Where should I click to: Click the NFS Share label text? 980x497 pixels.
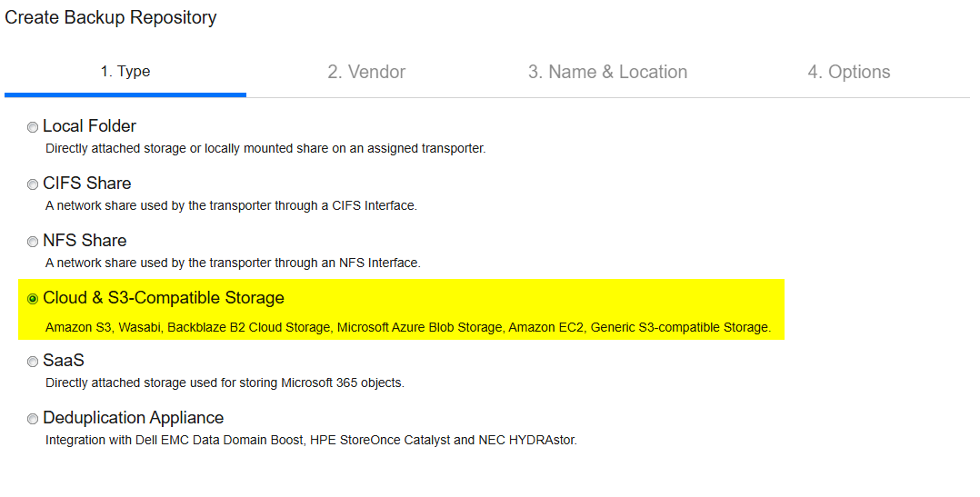coord(85,241)
